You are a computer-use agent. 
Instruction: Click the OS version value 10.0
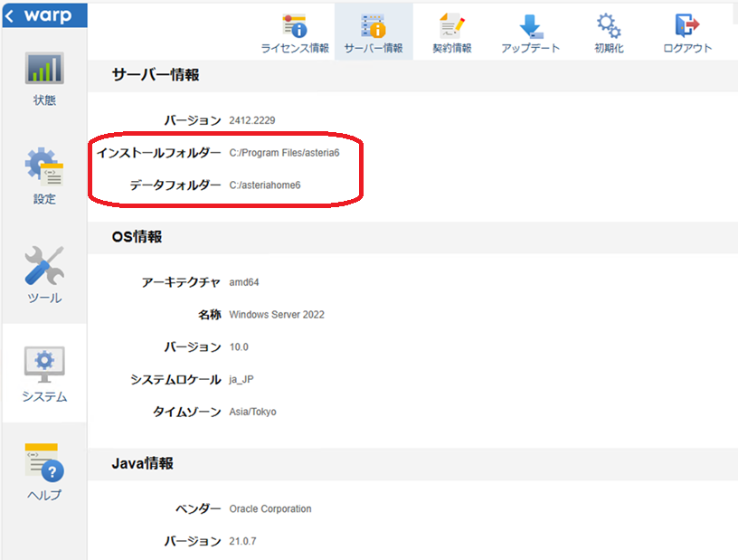click(x=239, y=347)
